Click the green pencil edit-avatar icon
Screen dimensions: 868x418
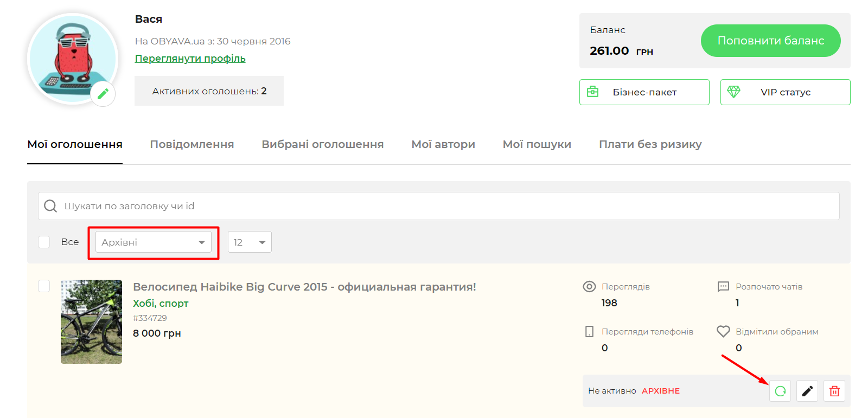coord(103,94)
